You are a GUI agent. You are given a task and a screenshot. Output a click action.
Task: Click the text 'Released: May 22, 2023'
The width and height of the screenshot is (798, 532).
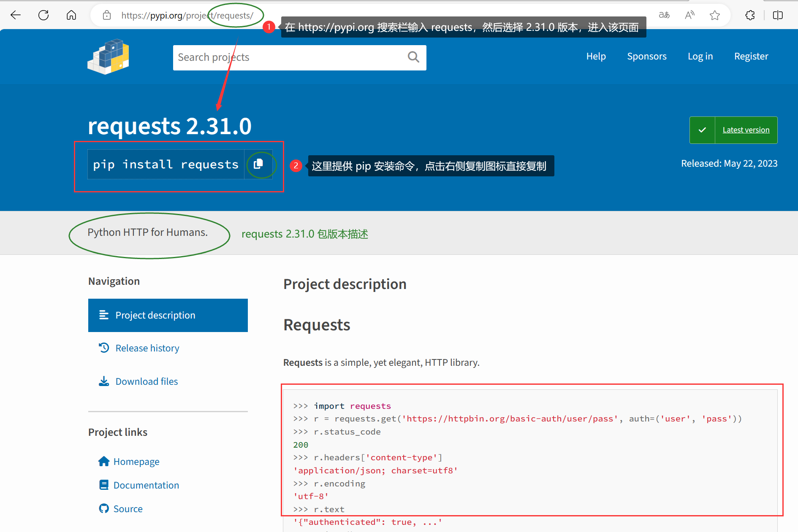[729, 163]
